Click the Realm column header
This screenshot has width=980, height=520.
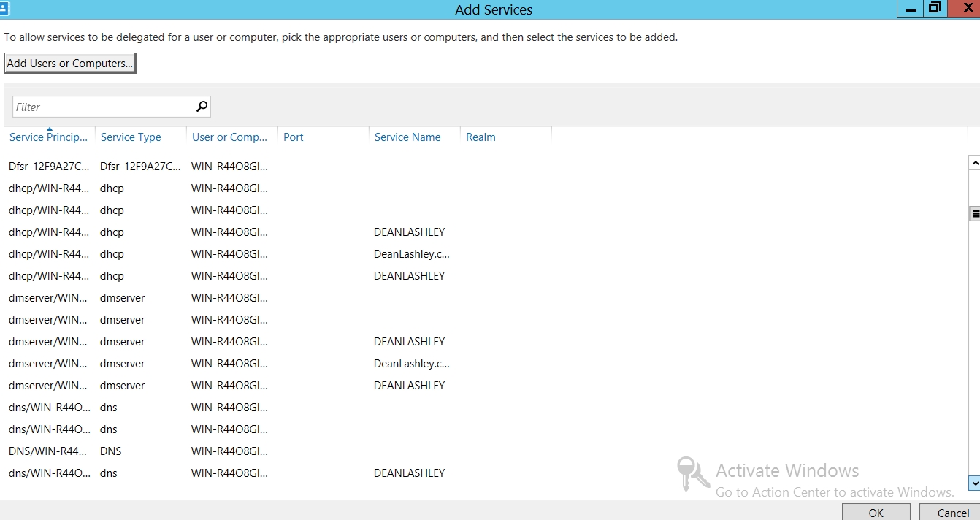[x=481, y=137]
